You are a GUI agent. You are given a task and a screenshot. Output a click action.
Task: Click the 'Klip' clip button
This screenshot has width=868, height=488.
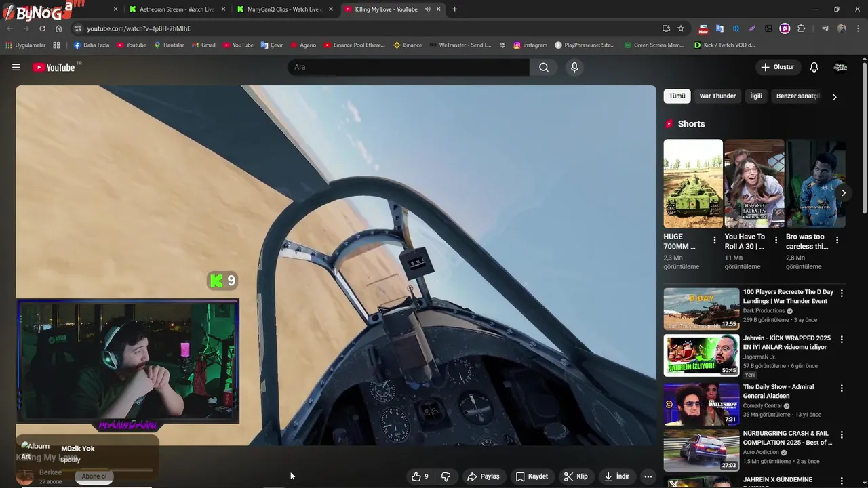pyautogui.click(x=576, y=476)
